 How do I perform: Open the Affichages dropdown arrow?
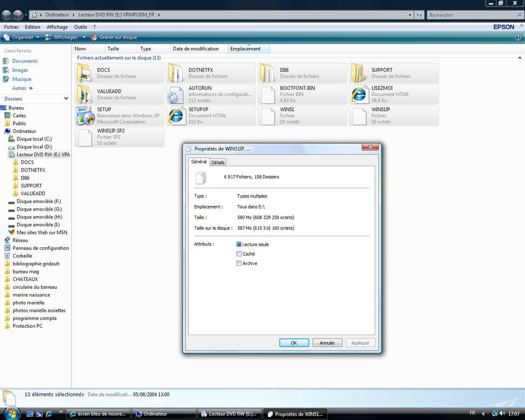pos(84,37)
